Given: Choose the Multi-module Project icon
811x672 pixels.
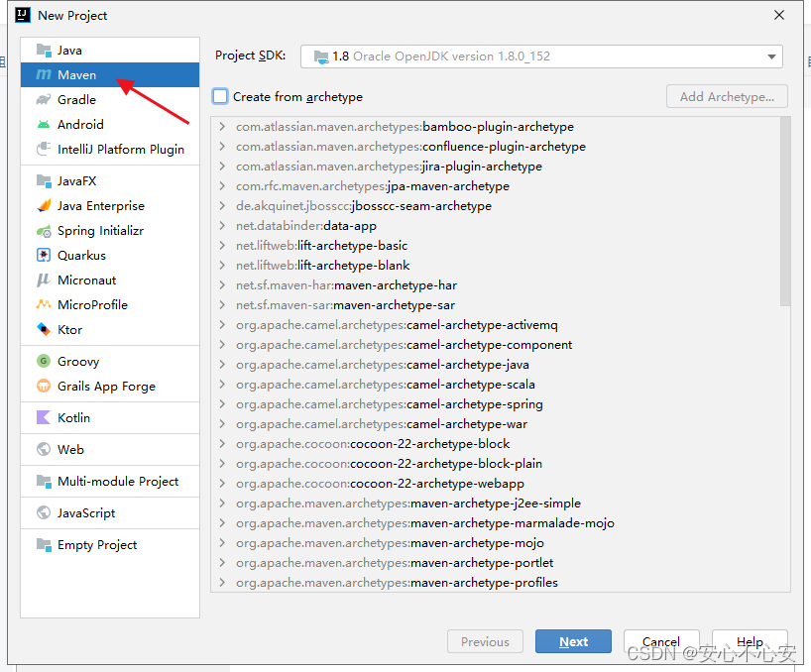Looking at the screenshot, I should pos(44,482).
